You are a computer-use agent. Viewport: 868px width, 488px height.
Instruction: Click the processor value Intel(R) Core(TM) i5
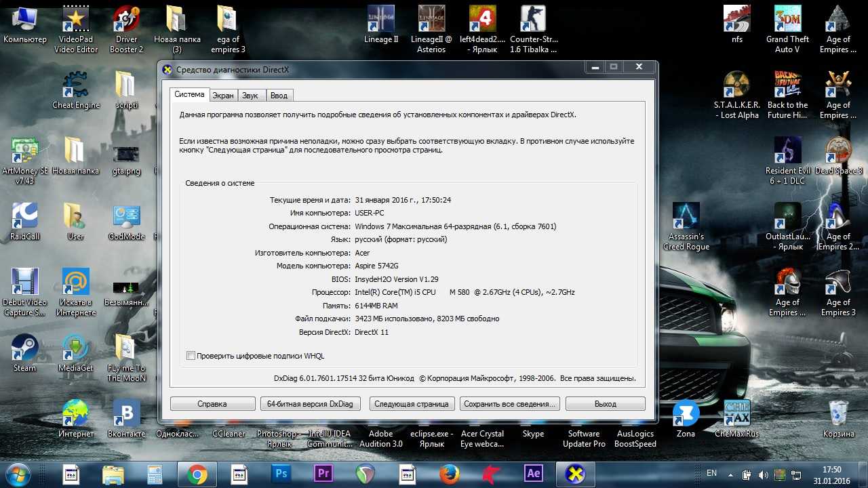465,292
